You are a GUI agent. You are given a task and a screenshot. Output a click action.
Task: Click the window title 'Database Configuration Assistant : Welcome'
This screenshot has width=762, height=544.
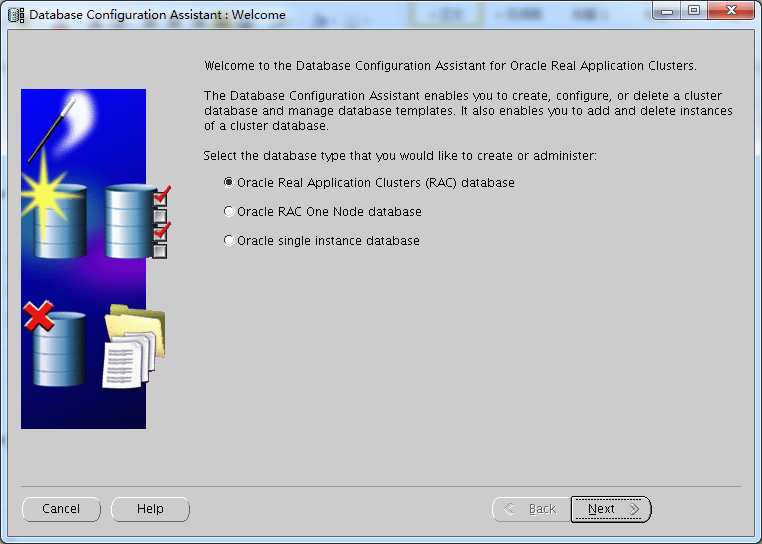[157, 15]
